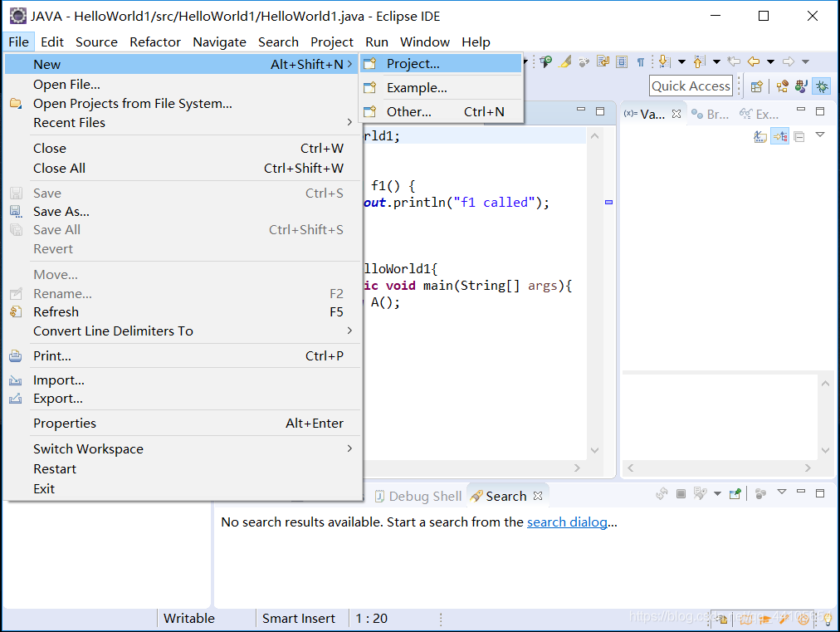Open the previous searches dropdown arrow
Screen dimensions: 840x632
point(717,493)
